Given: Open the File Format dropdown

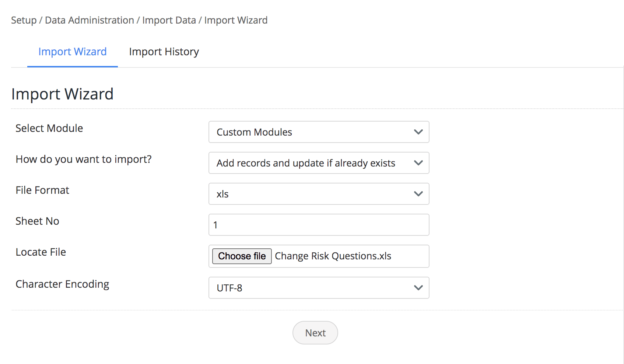Looking at the screenshot, I should pyautogui.click(x=319, y=194).
